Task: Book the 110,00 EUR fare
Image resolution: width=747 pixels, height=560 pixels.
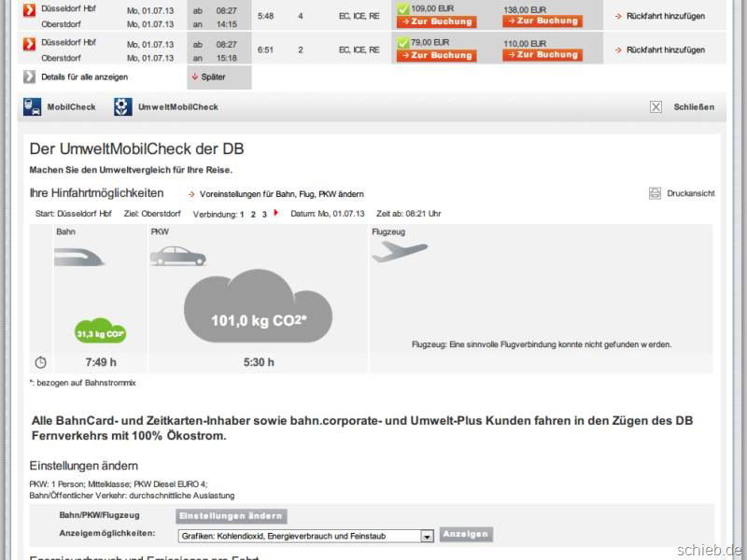Action: pyautogui.click(x=543, y=55)
